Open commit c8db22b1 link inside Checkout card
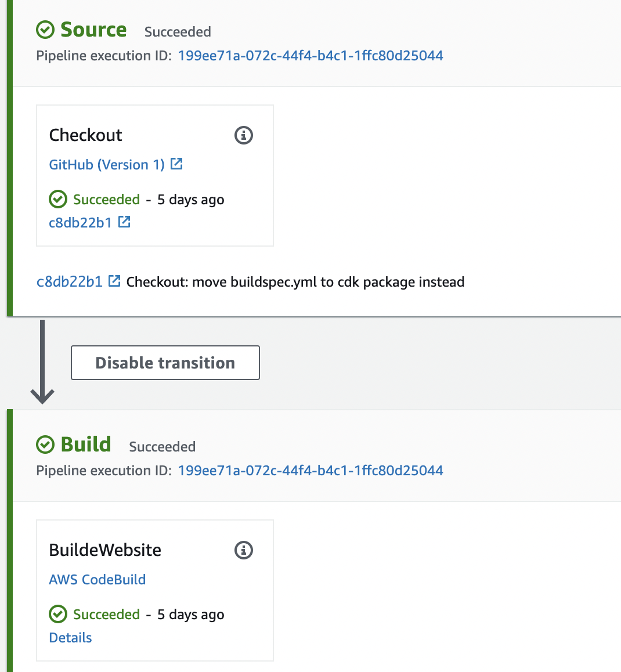This screenshot has height=672, width=621. click(80, 222)
